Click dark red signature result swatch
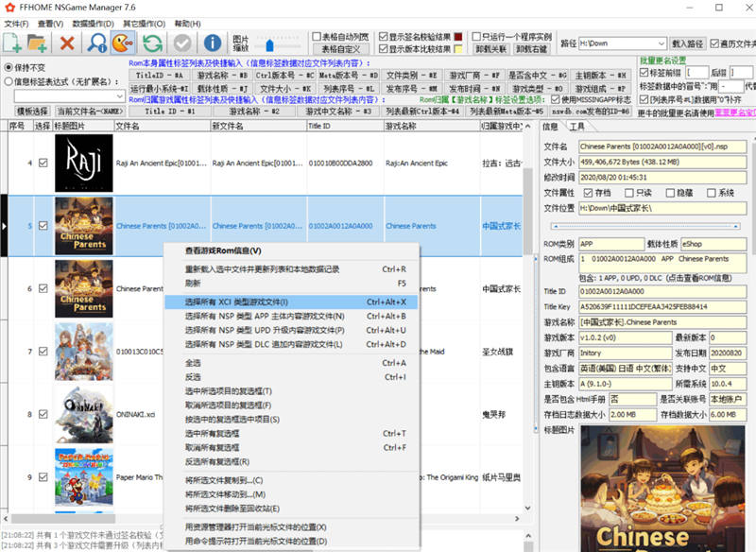This screenshot has width=756, height=552. click(458, 37)
